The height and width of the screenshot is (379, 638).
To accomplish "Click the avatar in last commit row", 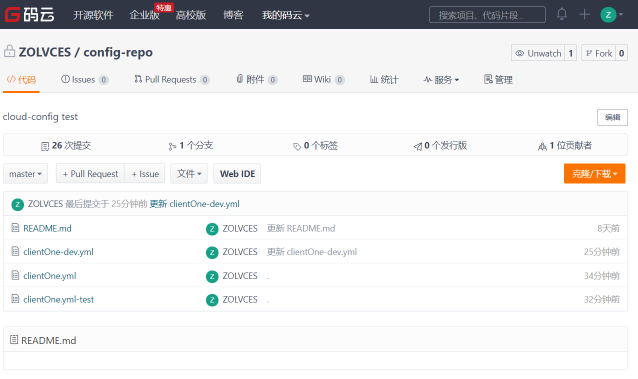I will tap(17, 204).
